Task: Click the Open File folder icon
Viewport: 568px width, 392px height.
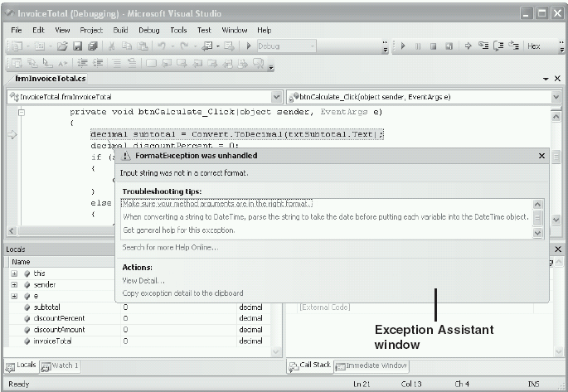Action: click(x=62, y=46)
